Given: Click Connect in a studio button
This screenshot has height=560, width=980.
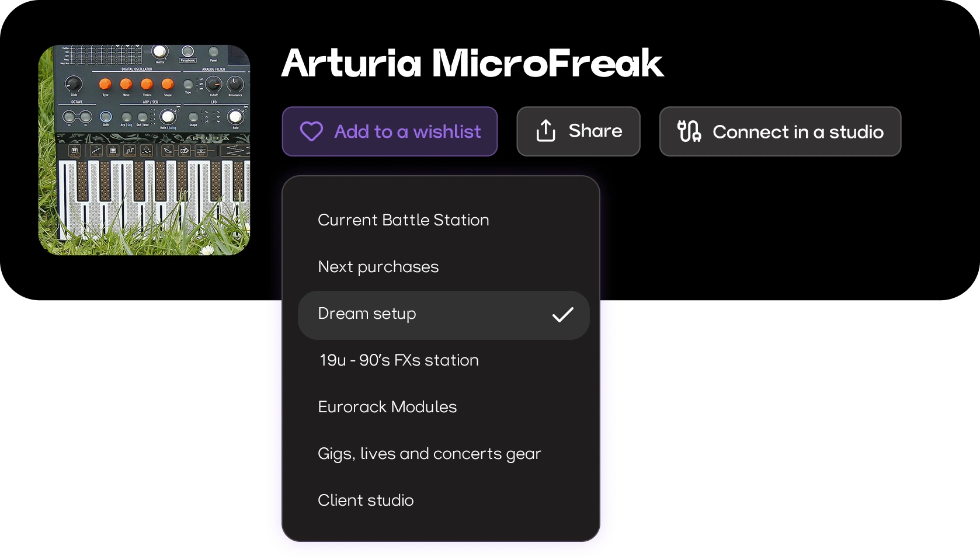Looking at the screenshot, I should pos(780,131).
